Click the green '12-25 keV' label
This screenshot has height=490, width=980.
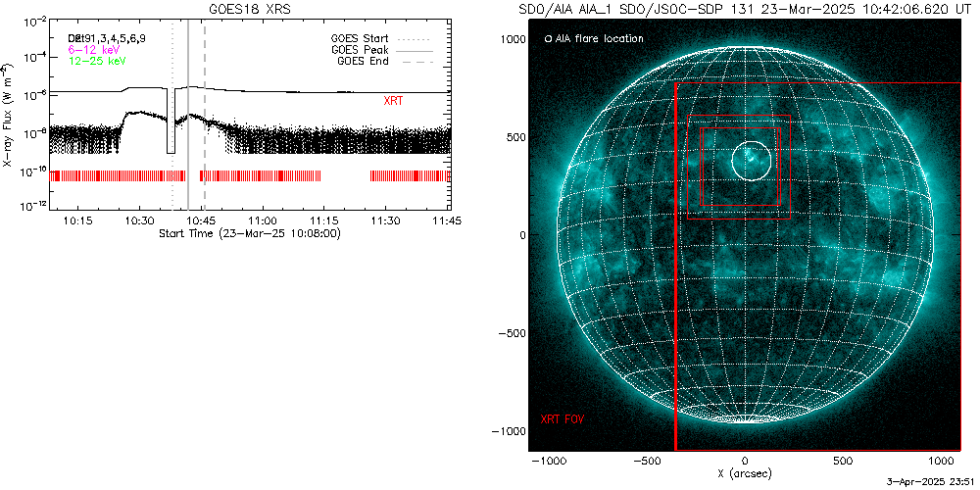tap(97, 61)
